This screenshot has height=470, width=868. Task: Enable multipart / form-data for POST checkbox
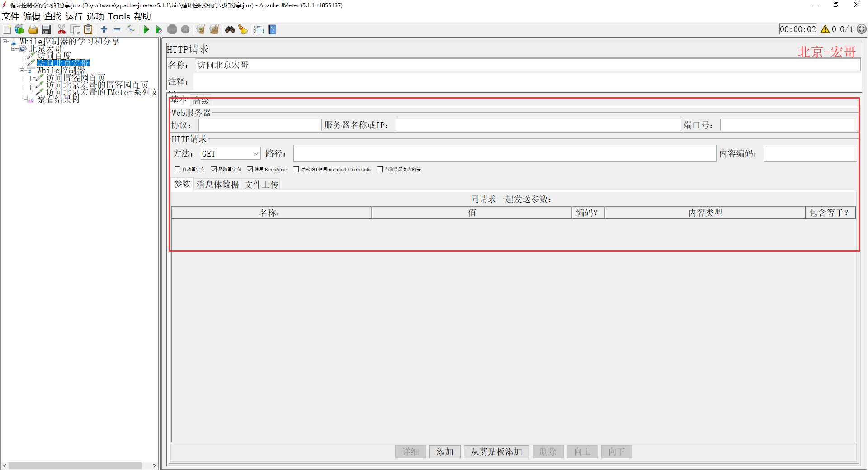pyautogui.click(x=296, y=169)
